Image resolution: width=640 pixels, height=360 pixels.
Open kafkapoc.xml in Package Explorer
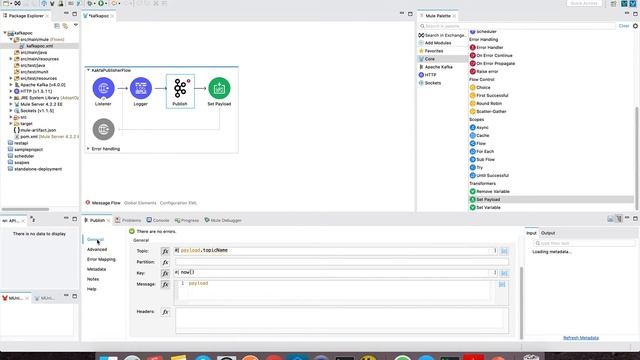pos(39,46)
